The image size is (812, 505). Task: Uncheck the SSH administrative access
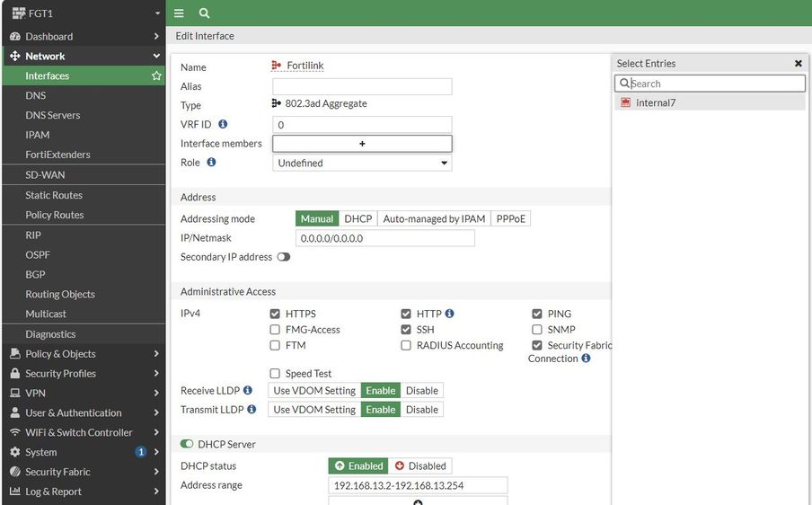click(406, 330)
